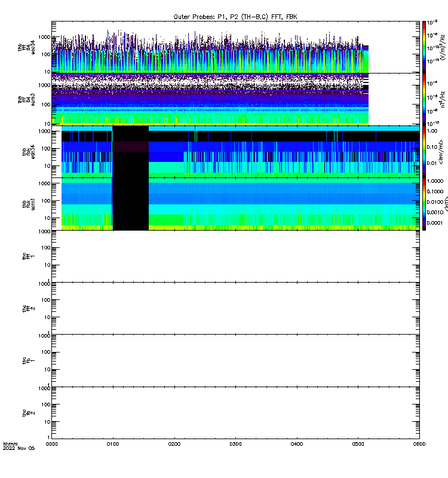The width and height of the screenshot is (448, 478).
Task: Click the thc fb 1 axis label
Action: (x=29, y=361)
